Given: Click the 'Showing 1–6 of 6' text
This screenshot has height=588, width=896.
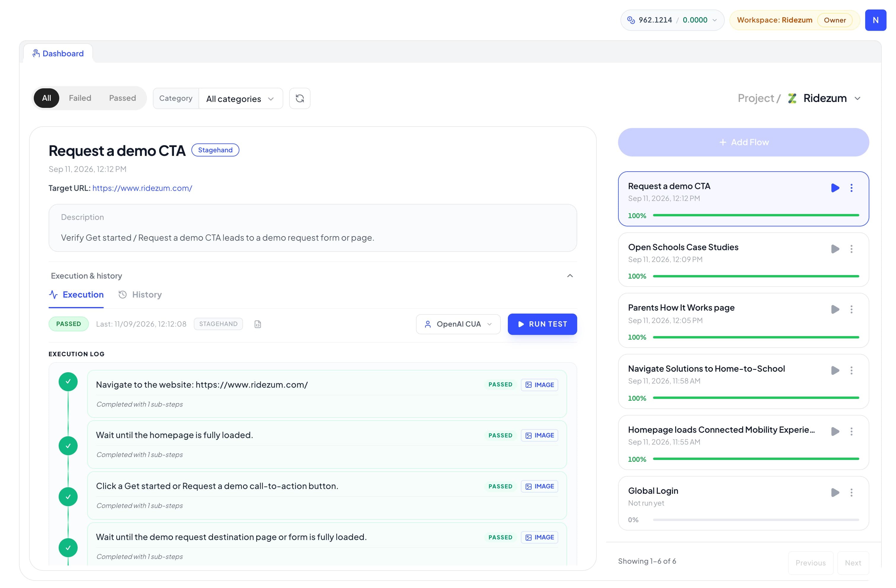Looking at the screenshot, I should (x=647, y=561).
